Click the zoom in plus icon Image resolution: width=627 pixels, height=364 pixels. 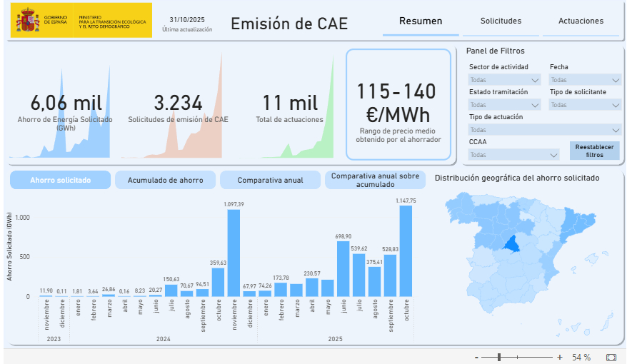point(560,357)
